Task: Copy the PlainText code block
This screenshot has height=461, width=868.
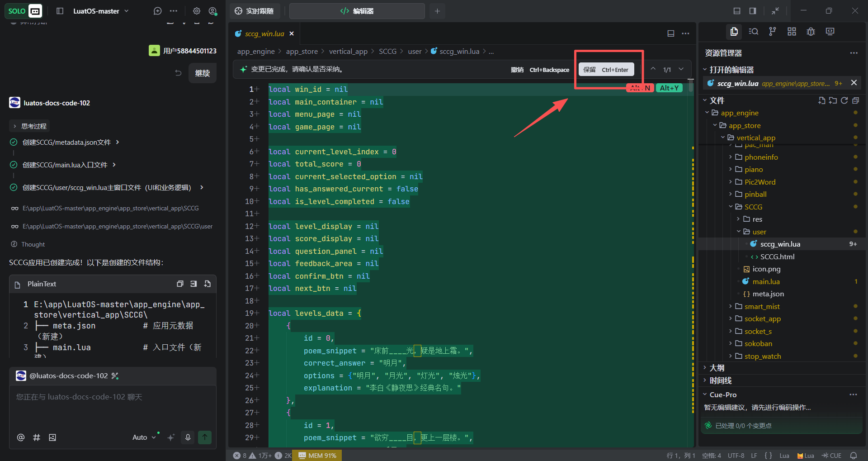Action: pos(180,284)
